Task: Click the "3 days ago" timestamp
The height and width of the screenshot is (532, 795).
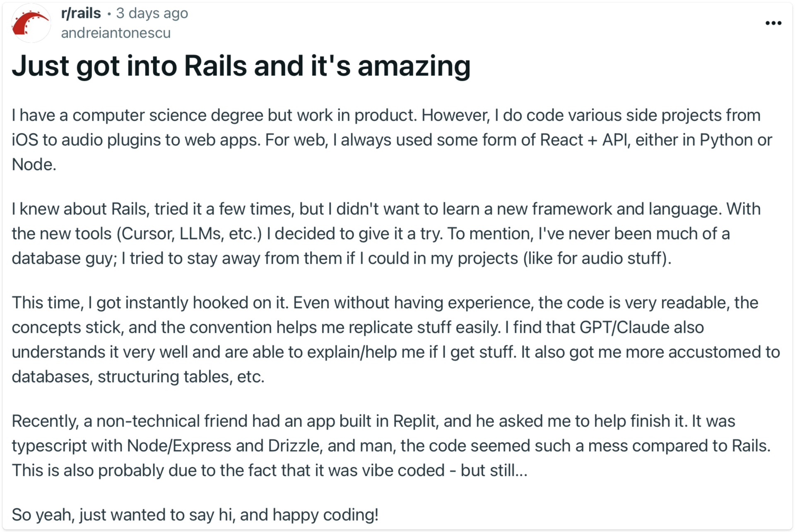Action: [x=152, y=13]
